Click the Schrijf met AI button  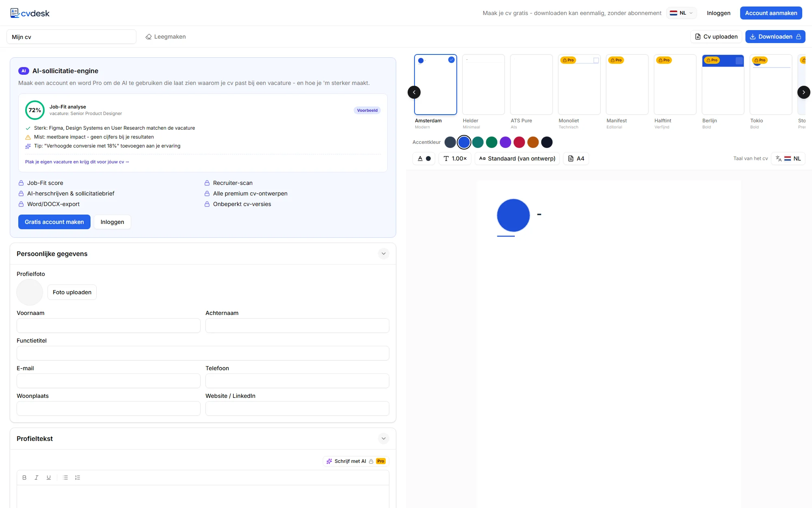coord(356,461)
